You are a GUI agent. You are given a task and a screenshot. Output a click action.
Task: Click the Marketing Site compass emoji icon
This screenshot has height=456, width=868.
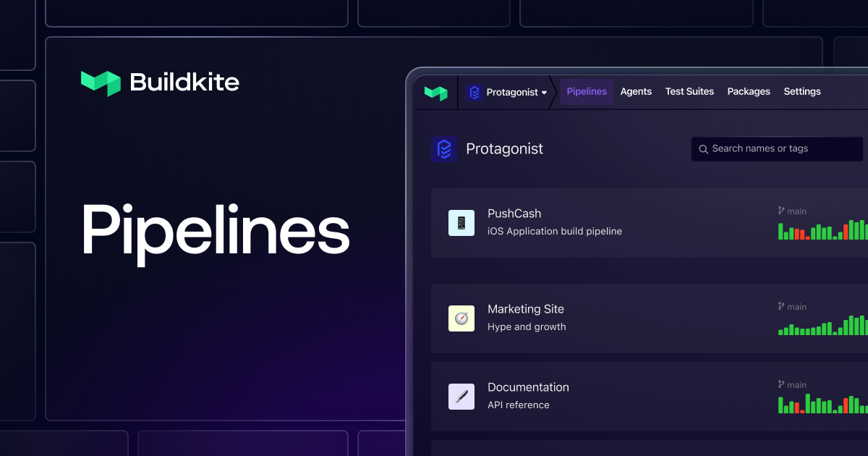tap(461, 318)
